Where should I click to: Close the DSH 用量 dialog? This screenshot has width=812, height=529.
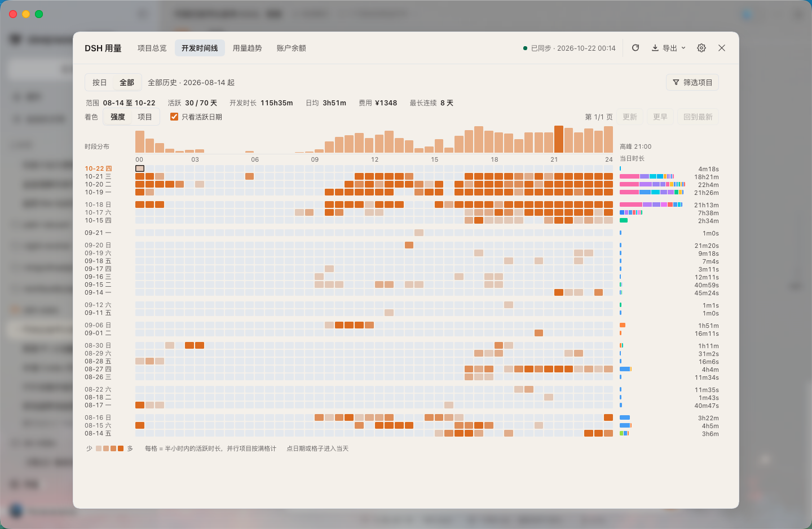[x=722, y=48]
